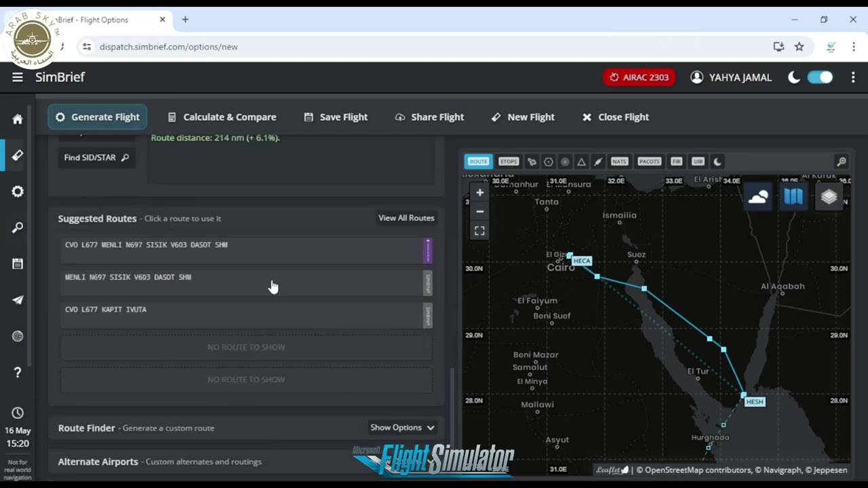Click Share Flight
Screen dimensions: 868x488
coord(429,117)
